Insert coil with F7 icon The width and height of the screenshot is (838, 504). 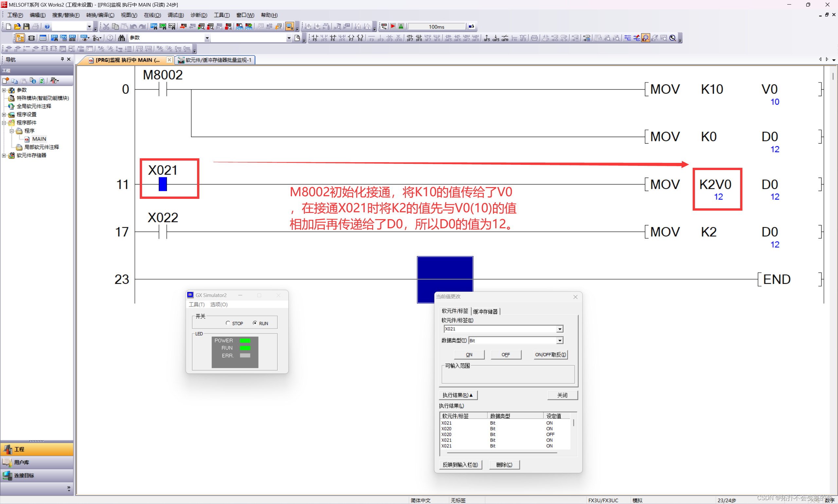351,38
